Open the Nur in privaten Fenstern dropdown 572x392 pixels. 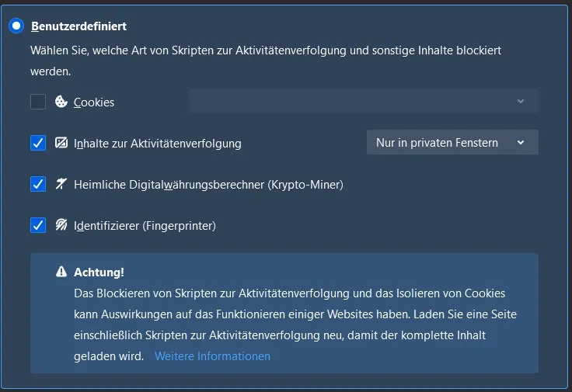point(452,142)
